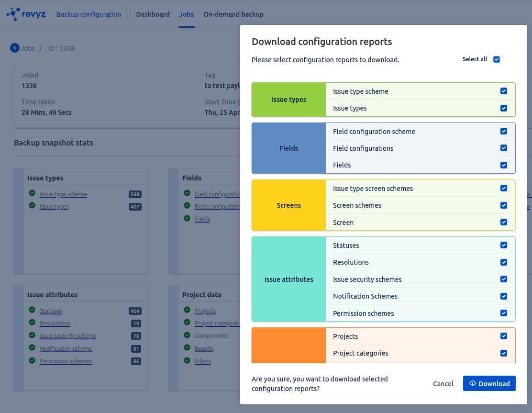Open the Dashboard tab
Viewport: 532px width, 413px height.
click(153, 14)
